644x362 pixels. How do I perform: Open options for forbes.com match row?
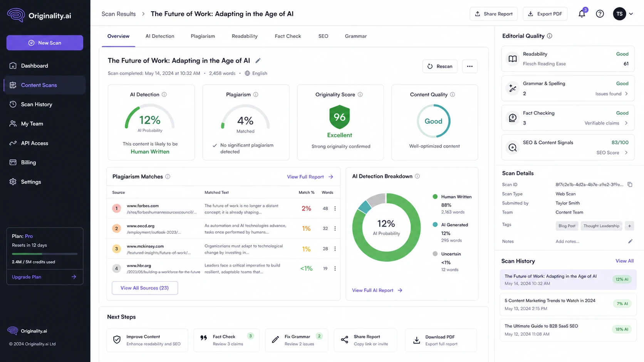(x=335, y=209)
